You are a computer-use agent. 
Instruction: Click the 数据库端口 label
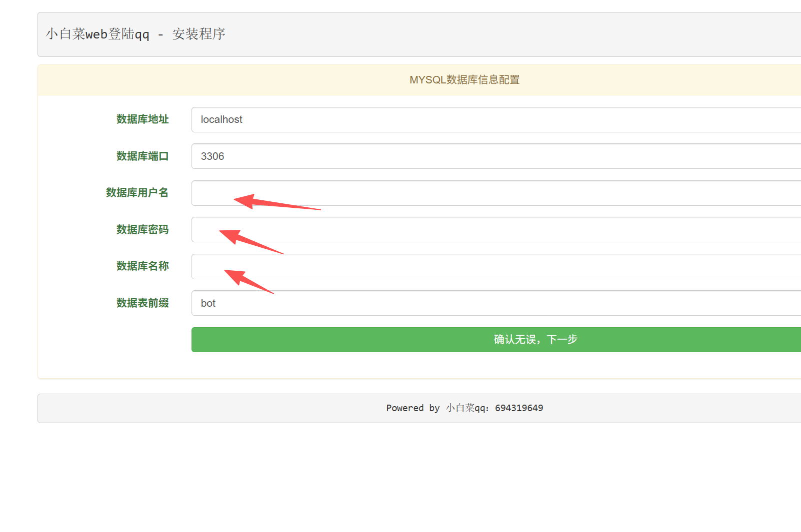click(142, 156)
